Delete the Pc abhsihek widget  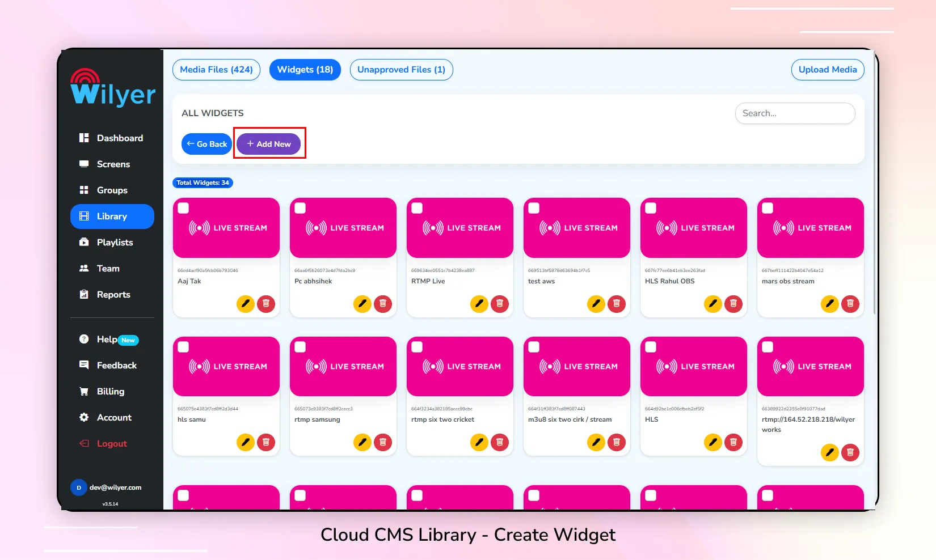click(x=383, y=304)
